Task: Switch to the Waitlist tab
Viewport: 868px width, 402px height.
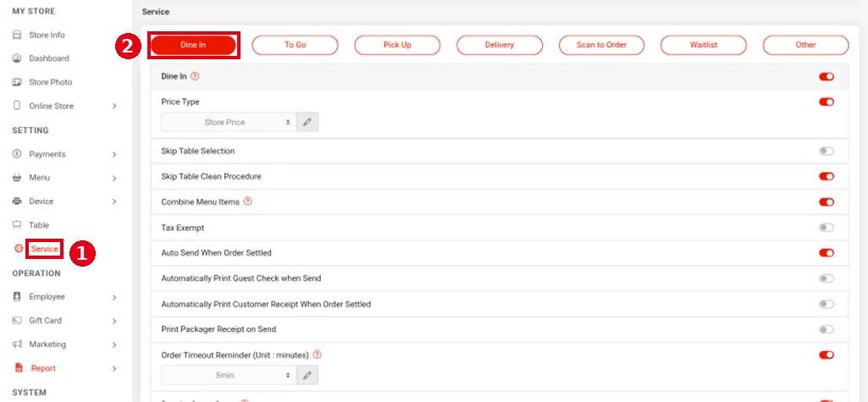Action: tap(704, 45)
